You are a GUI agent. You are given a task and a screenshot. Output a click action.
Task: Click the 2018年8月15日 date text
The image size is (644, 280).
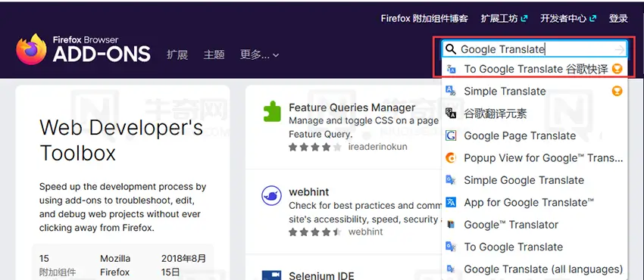coord(183,265)
